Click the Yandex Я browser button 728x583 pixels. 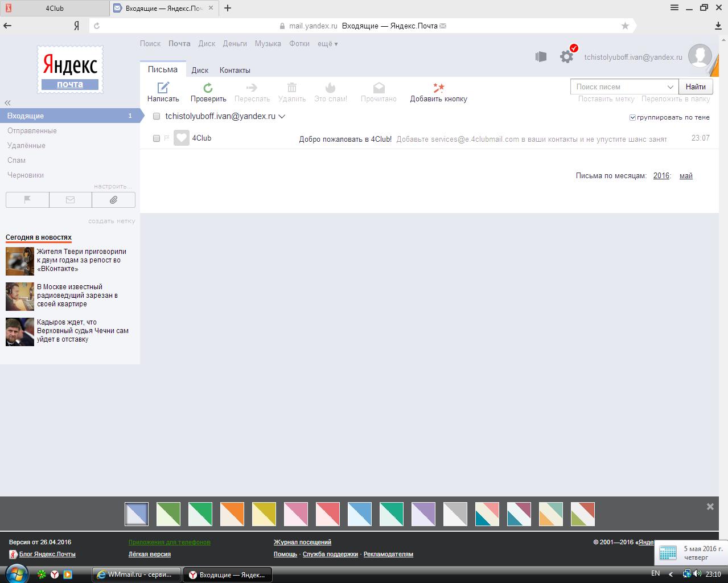pos(76,26)
